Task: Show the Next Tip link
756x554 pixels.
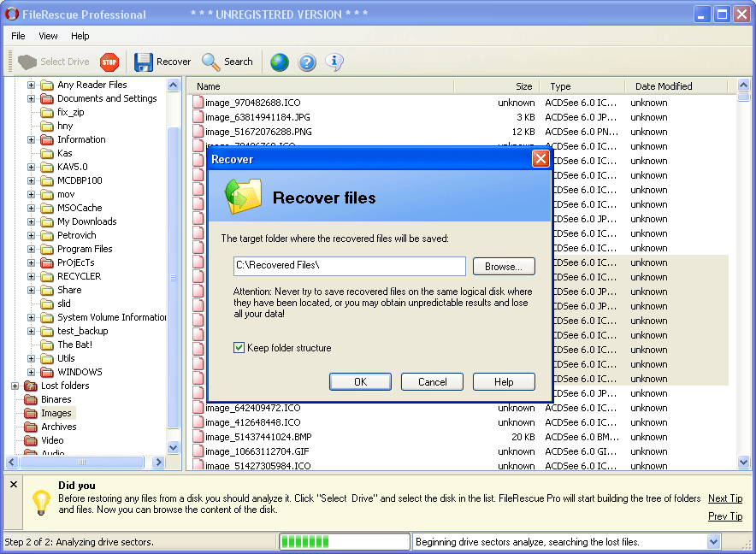Action: [x=725, y=498]
